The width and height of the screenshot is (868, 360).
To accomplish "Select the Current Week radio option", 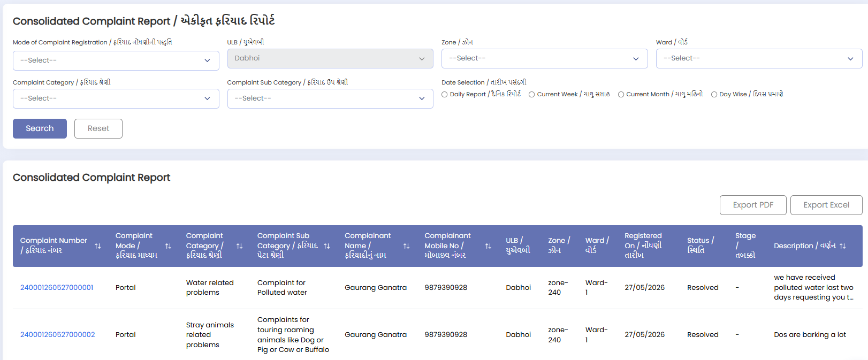I will 532,95.
